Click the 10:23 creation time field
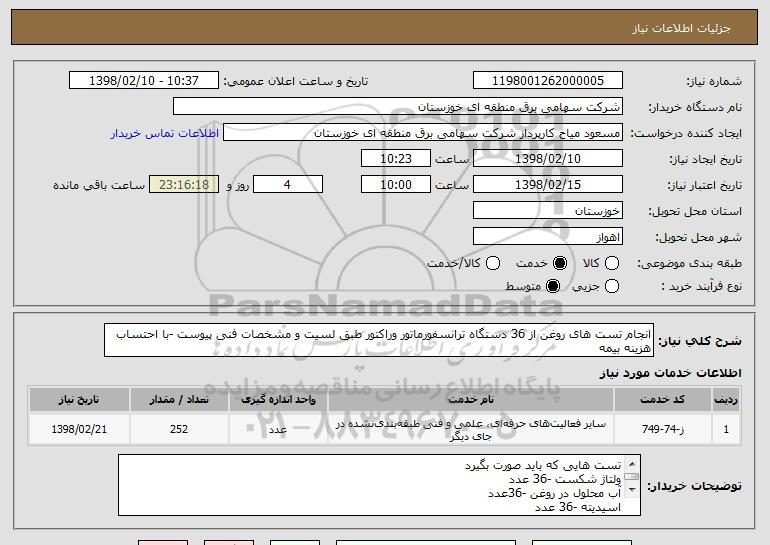 [x=394, y=159]
